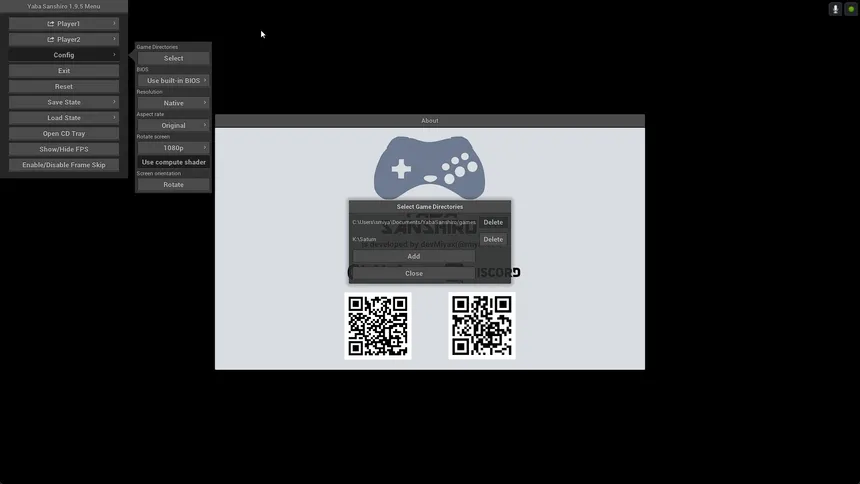This screenshot has width=860, height=484.
Task: Open the Use built-in BIOS dropdown
Action: coord(173,81)
